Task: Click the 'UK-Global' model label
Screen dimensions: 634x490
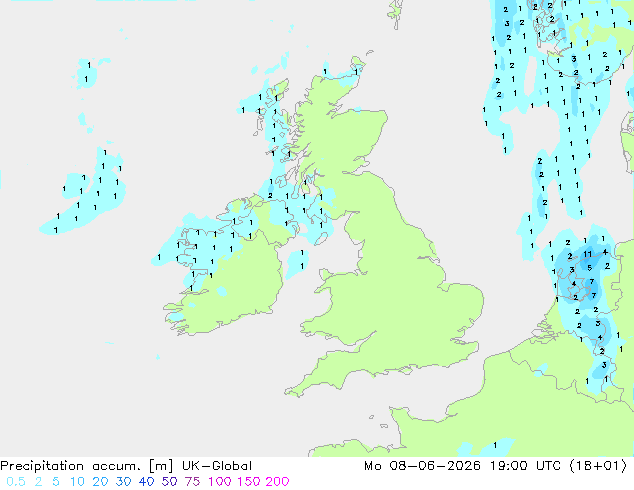Action: pyautogui.click(x=217, y=466)
